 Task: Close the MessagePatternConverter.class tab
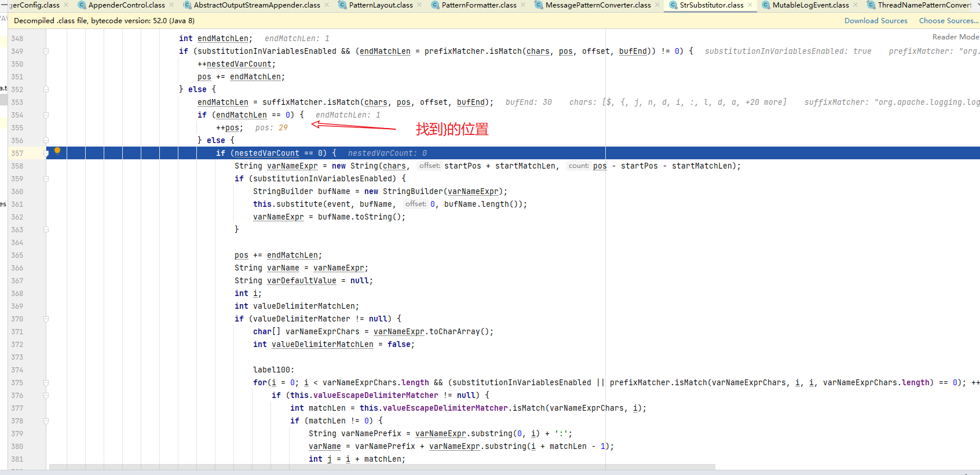(657, 5)
